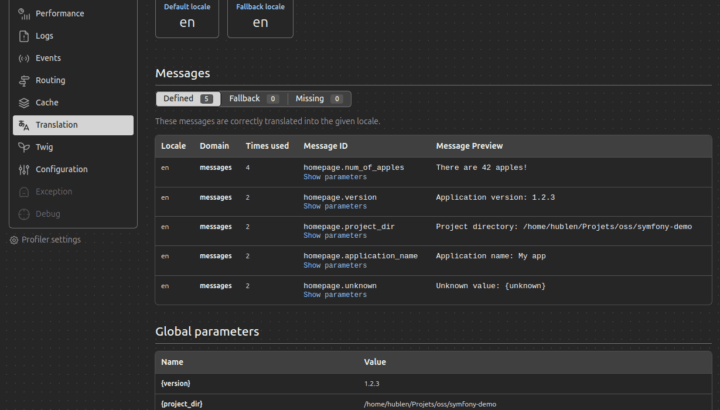Switch to the Fallback messages tab
Image resolution: width=720 pixels, height=410 pixels.
(254, 99)
